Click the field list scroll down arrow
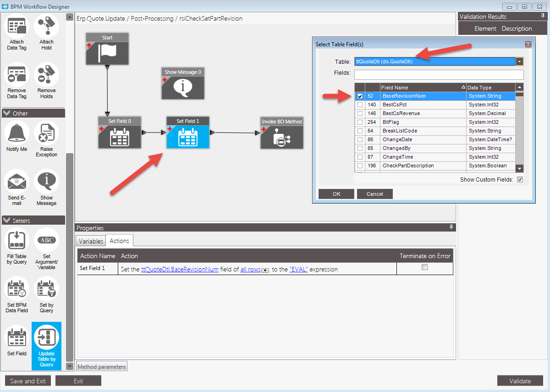Viewport: 550px width, 392px height. pyautogui.click(x=519, y=169)
